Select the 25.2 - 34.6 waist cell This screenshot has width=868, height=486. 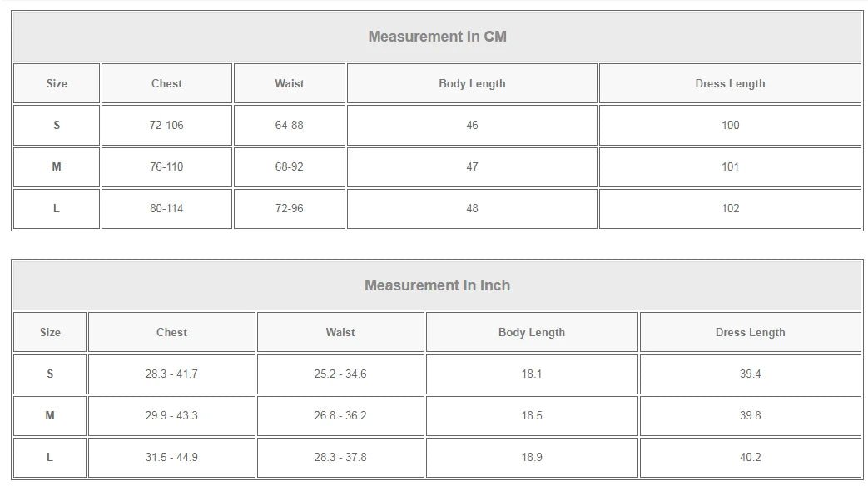click(340, 374)
